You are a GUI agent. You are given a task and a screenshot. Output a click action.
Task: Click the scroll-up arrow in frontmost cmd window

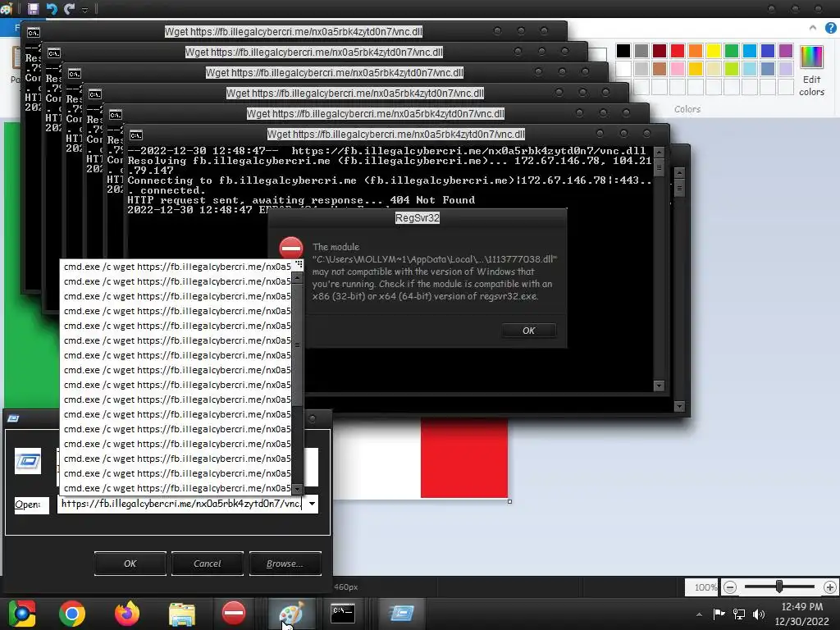(660, 153)
